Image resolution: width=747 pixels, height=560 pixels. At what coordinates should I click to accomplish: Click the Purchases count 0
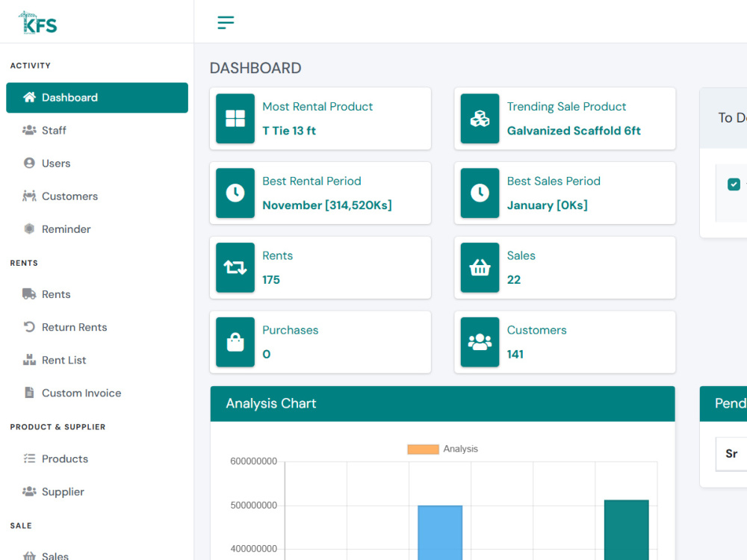click(267, 354)
